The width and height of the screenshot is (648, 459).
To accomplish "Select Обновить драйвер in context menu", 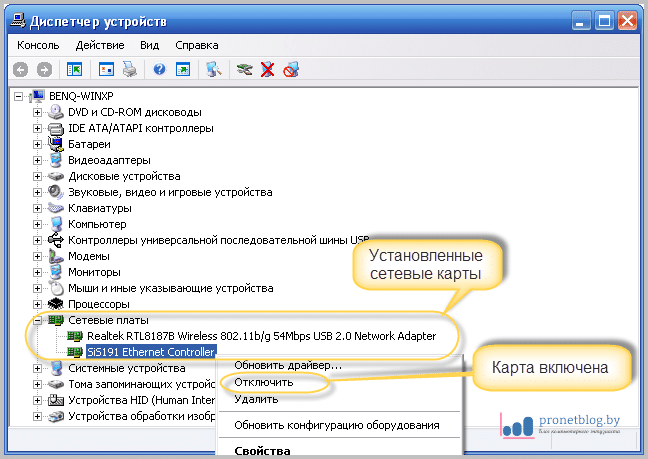I will [x=287, y=365].
